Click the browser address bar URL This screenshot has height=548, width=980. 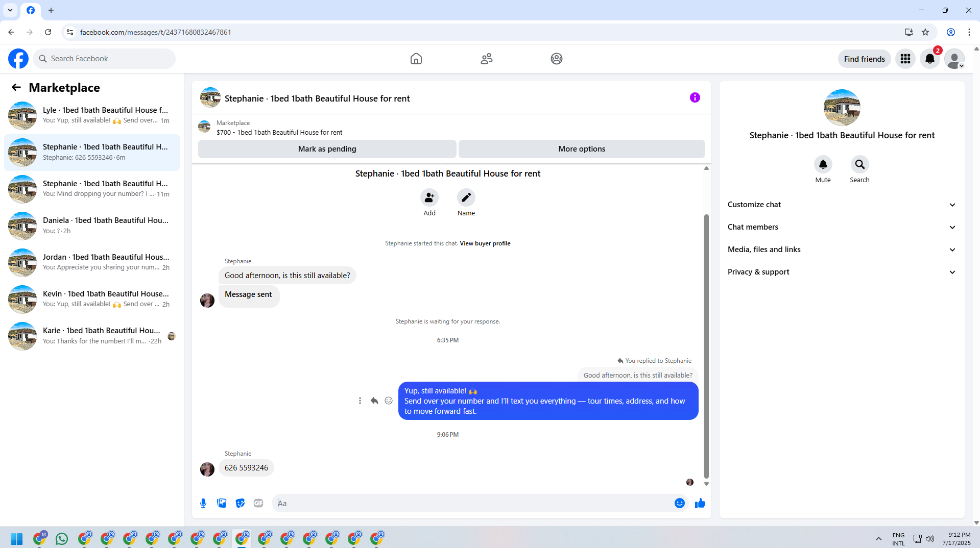(155, 32)
